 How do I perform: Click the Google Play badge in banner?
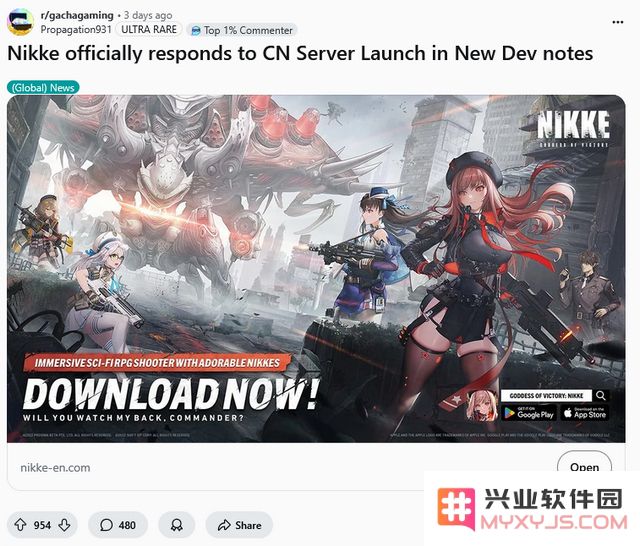click(529, 413)
